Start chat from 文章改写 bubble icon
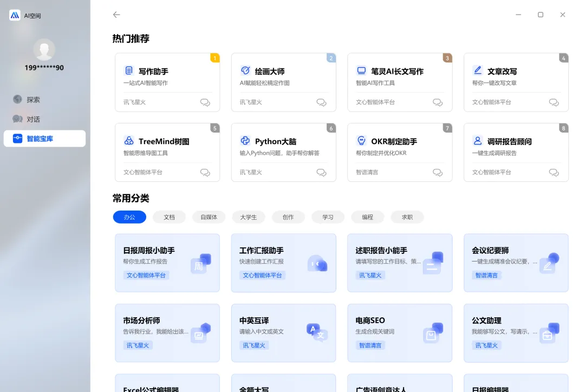This screenshot has height=392, width=585. [x=554, y=102]
